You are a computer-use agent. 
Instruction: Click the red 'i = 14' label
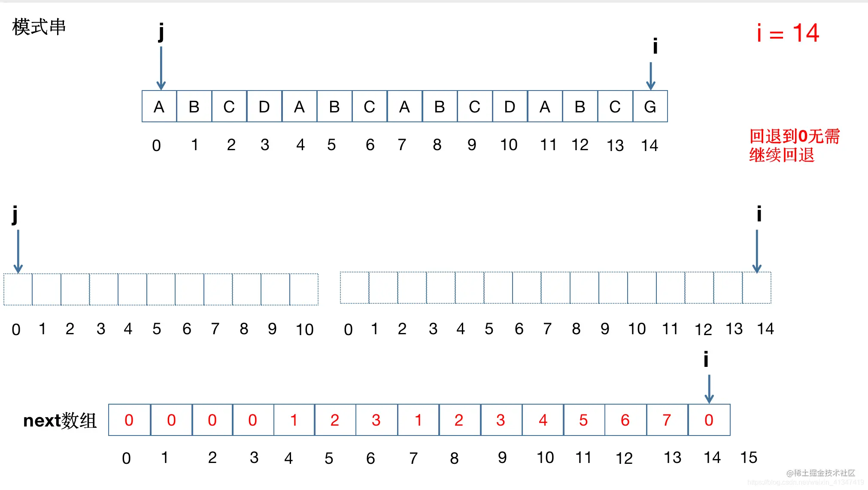[x=788, y=33]
